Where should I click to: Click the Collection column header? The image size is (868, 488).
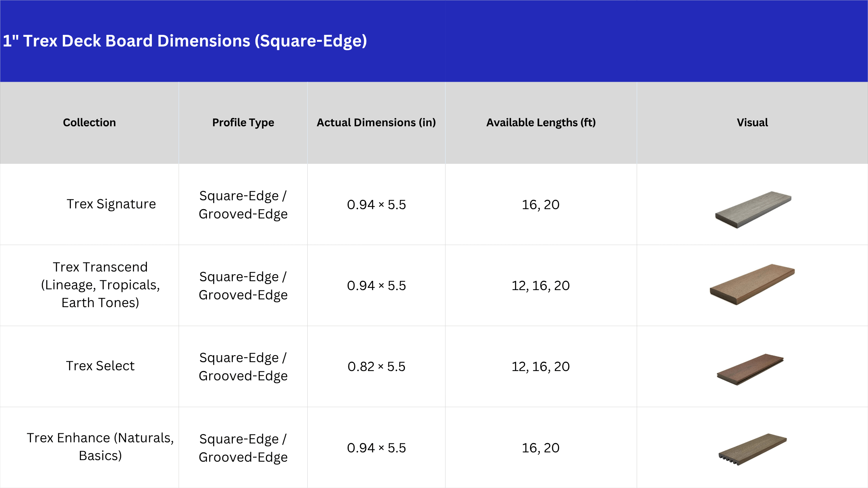[x=90, y=123]
